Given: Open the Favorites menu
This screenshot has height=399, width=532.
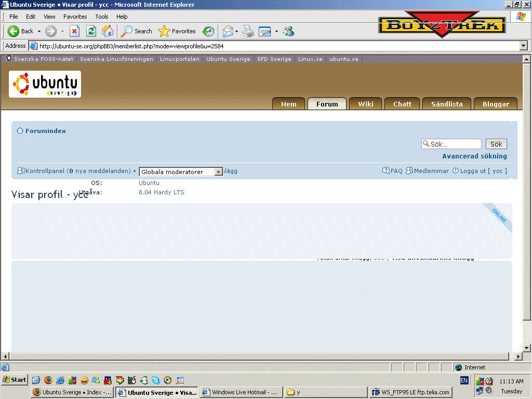Looking at the screenshot, I should tap(75, 17).
